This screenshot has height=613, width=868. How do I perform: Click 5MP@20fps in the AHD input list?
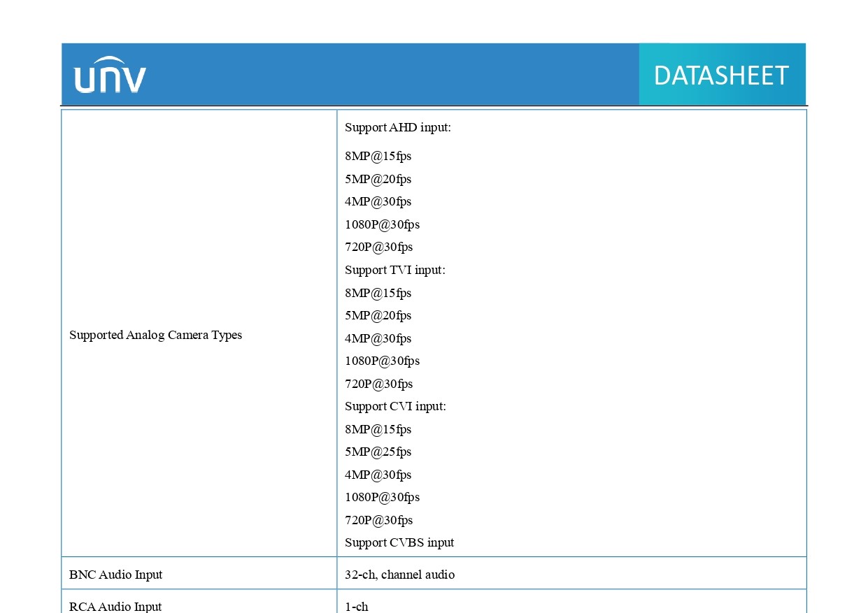[x=378, y=179]
